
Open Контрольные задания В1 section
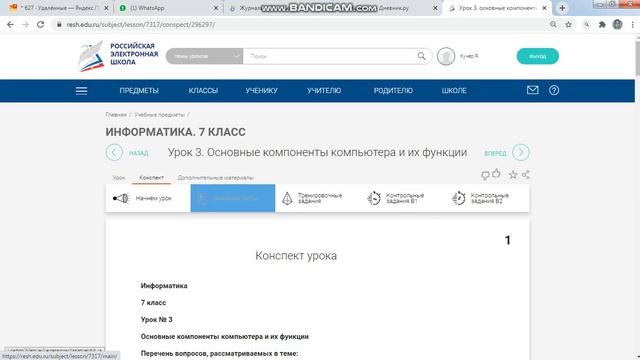tap(402, 198)
